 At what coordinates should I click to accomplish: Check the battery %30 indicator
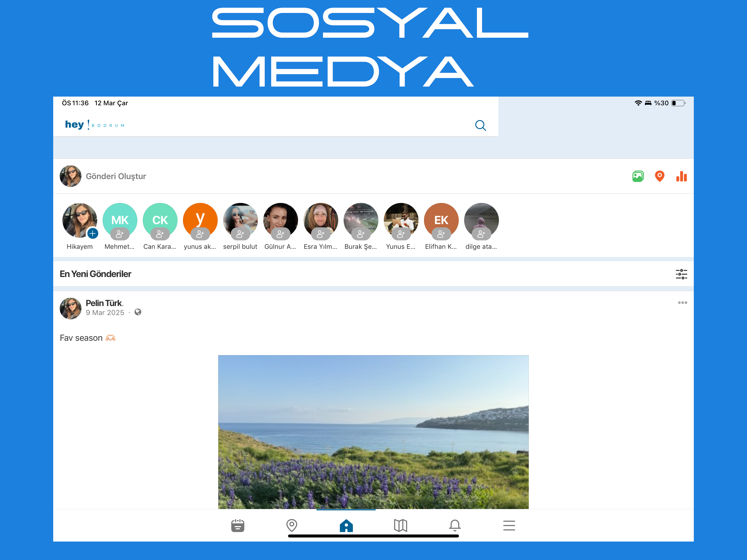[x=670, y=103]
